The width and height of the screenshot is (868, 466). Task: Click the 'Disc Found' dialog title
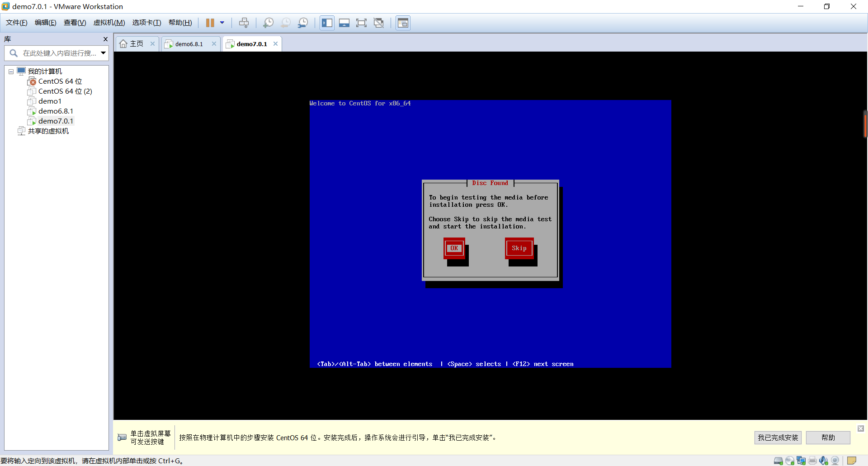point(490,183)
